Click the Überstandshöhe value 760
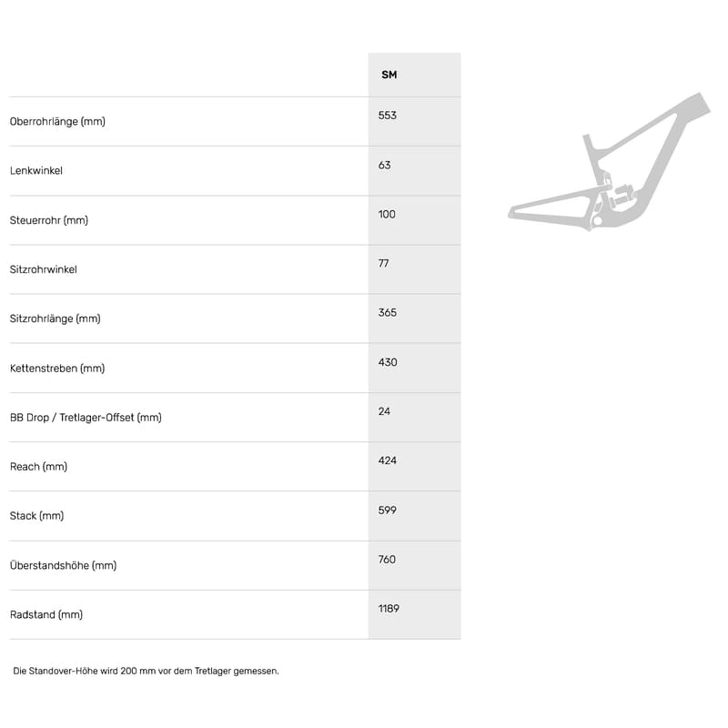 (x=388, y=559)
